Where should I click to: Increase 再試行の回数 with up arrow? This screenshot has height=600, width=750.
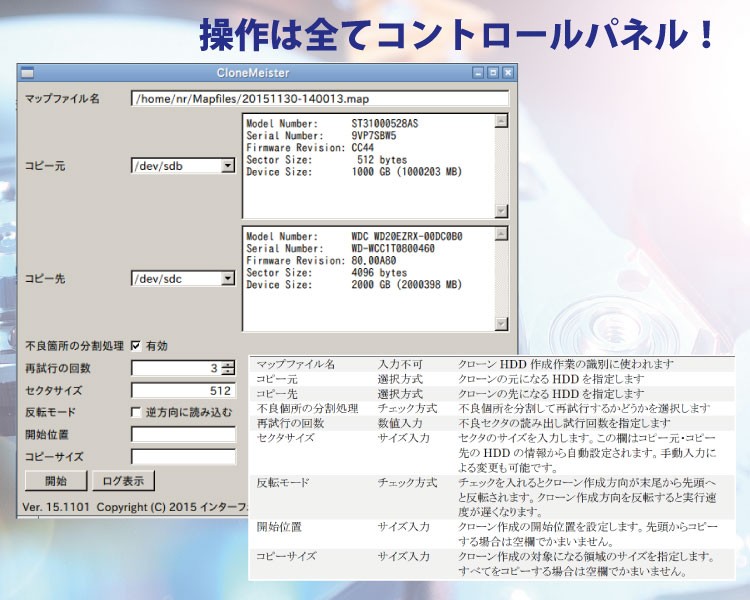[x=228, y=364]
